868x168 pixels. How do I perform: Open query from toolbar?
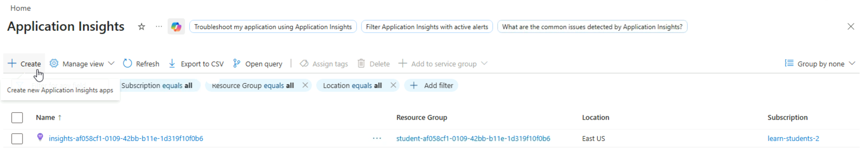click(258, 63)
